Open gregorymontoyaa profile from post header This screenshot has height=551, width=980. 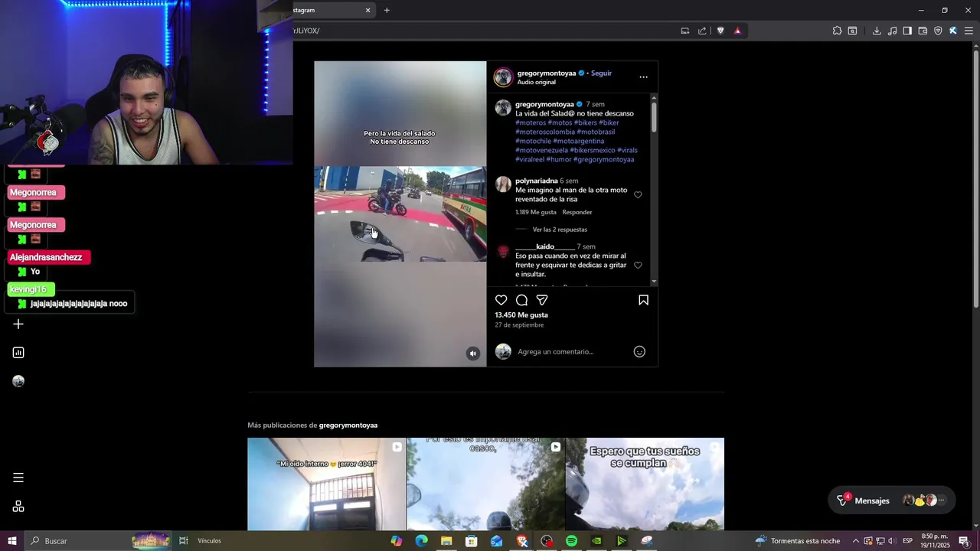[546, 73]
